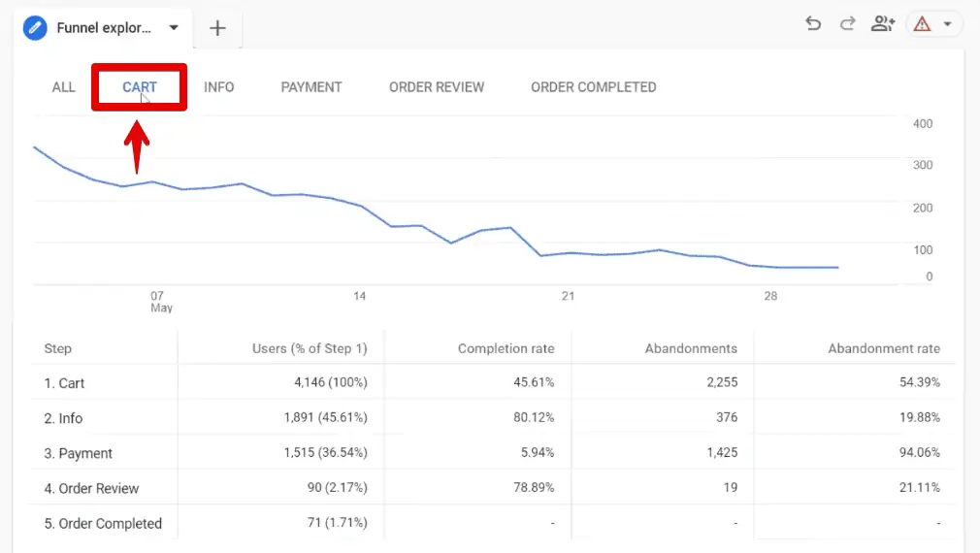Expand dropdown arrow next to warning icon
The height and width of the screenshot is (553, 980).
pyautogui.click(x=948, y=24)
